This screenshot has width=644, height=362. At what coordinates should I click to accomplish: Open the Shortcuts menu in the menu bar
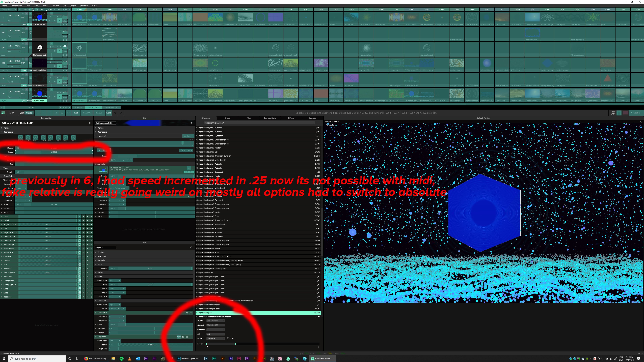84,6
